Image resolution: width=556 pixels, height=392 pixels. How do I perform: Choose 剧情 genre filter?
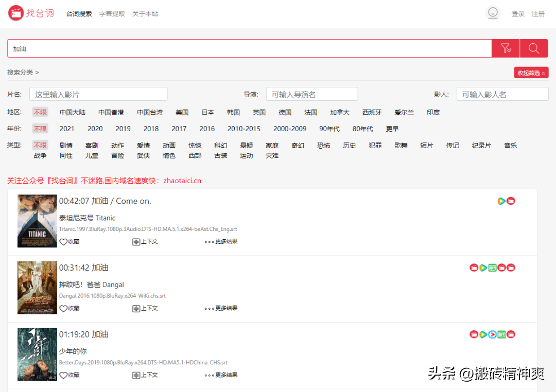(66, 145)
